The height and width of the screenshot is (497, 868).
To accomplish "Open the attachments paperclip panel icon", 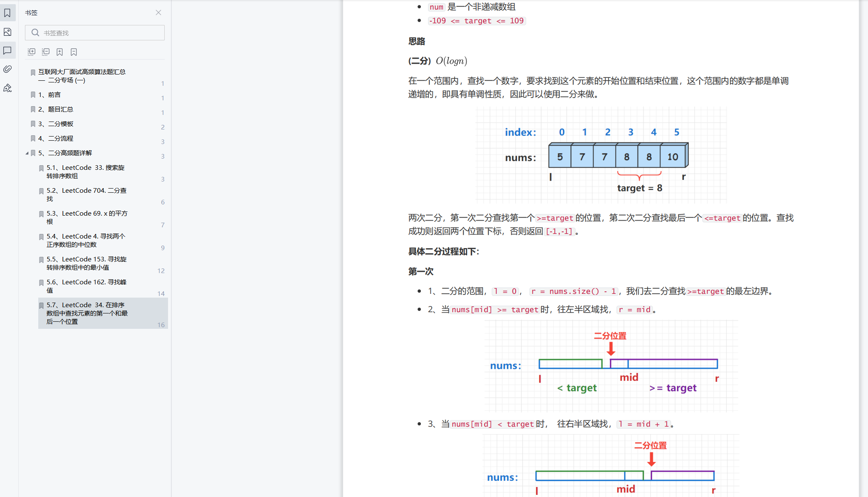I will (x=7, y=69).
